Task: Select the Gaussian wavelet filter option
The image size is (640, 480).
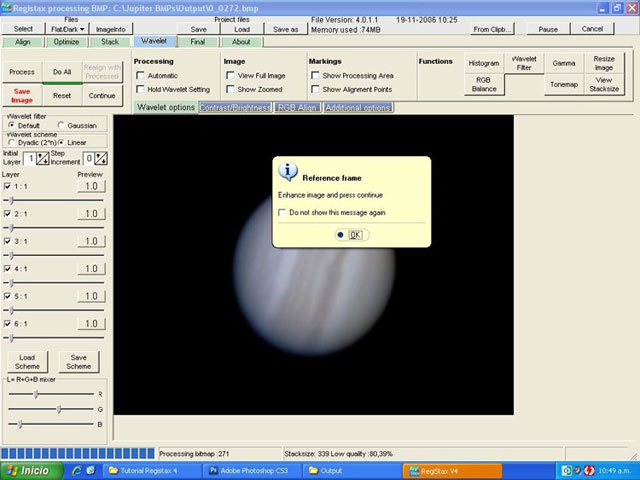Action: [61, 125]
